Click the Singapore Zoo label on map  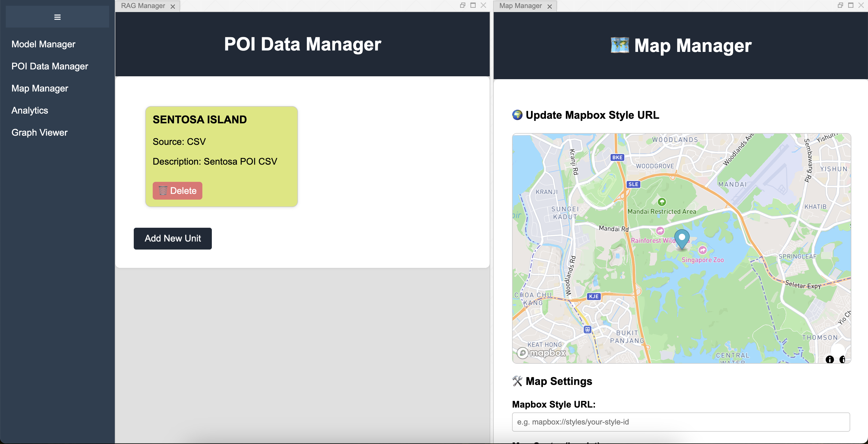tap(703, 260)
